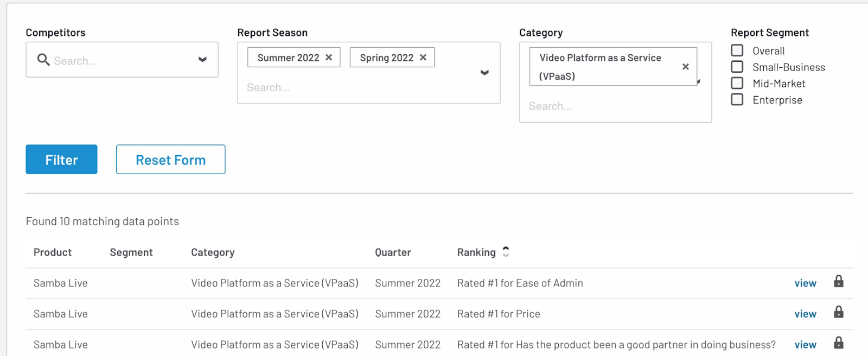Select 'Rated #1 for Ease of Admin' text
Screen dimensions: 868x356
coord(520,283)
